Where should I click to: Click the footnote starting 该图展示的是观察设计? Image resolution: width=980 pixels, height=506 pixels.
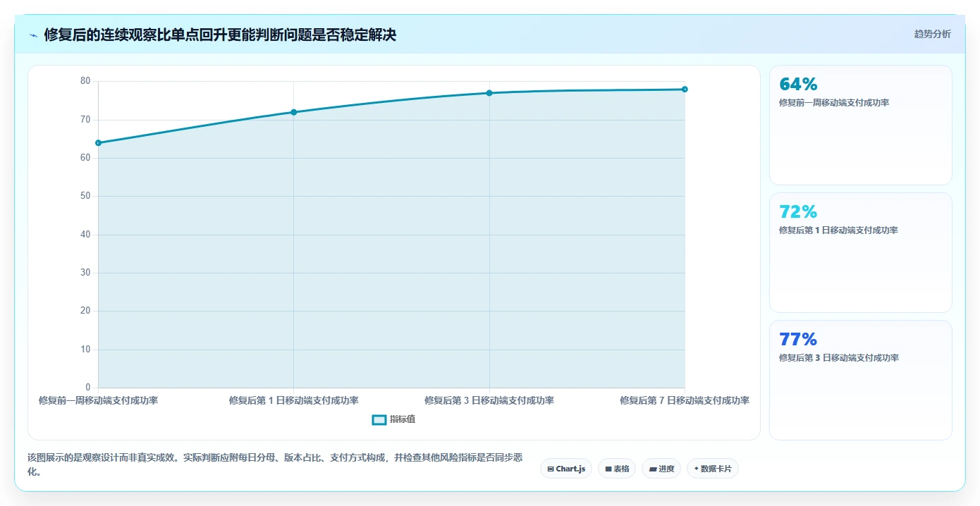(275, 464)
